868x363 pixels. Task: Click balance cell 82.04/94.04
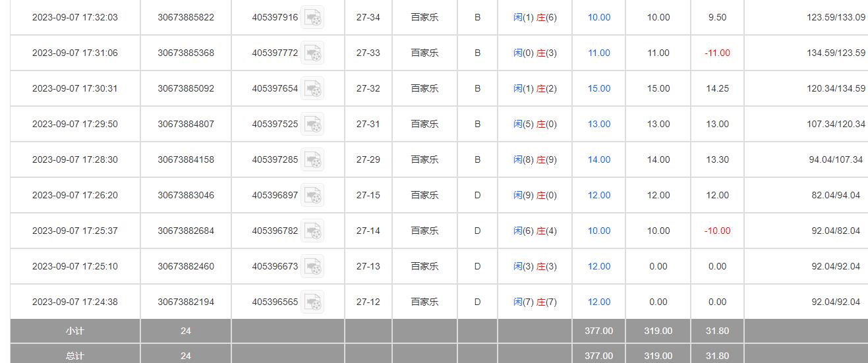(836, 195)
